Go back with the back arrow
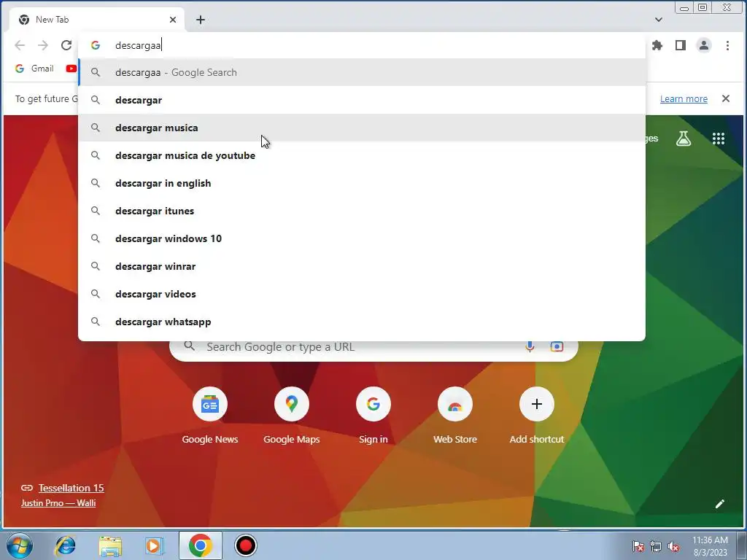747x560 pixels. [x=20, y=45]
